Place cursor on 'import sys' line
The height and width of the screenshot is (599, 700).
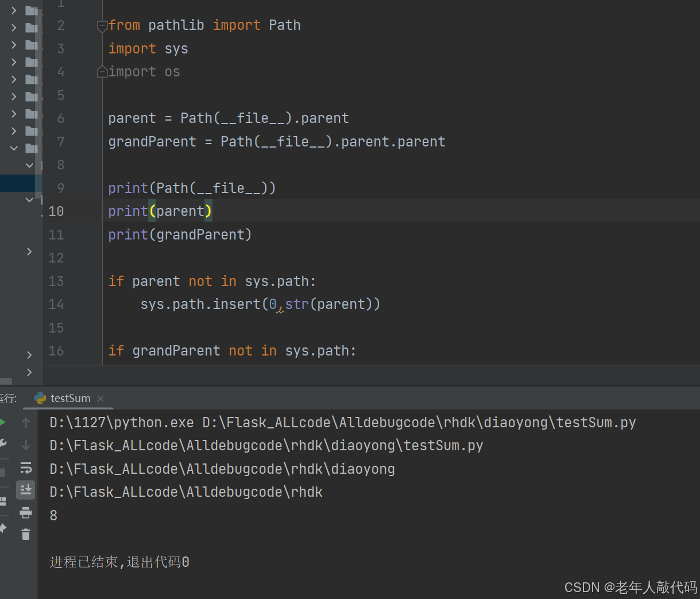click(148, 49)
